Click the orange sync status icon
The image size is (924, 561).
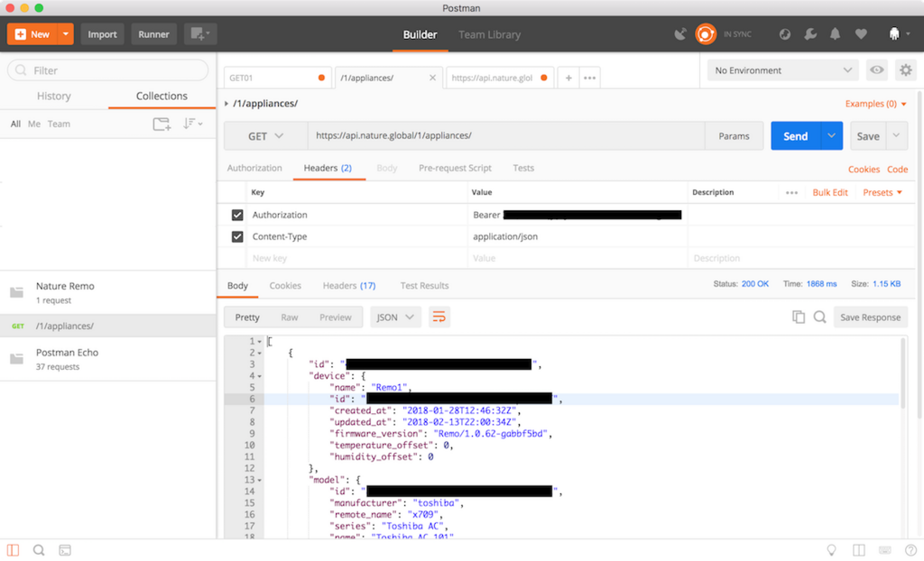706,34
